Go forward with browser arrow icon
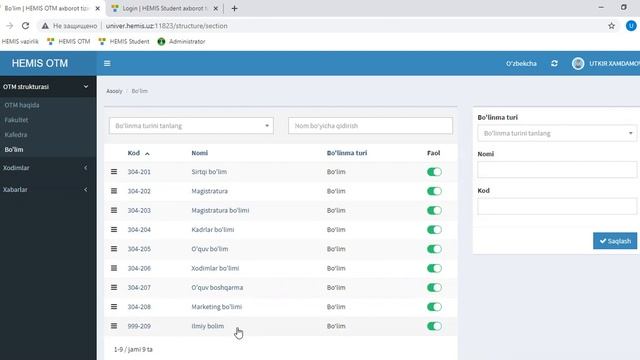The height and width of the screenshot is (360, 640). click(9, 26)
